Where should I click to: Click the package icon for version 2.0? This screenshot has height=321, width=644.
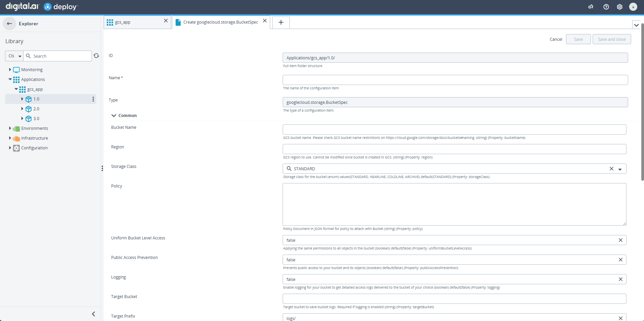[28, 109]
